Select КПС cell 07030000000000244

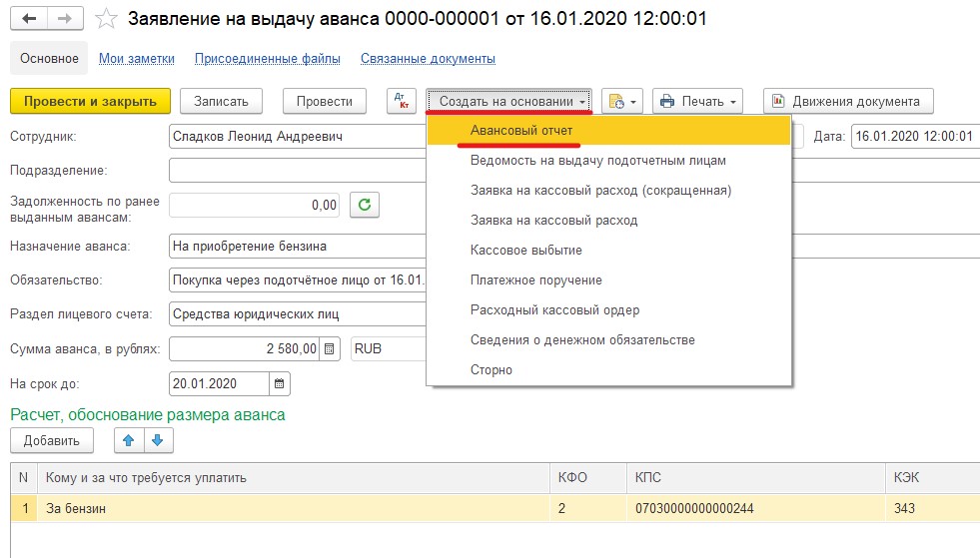tap(756, 509)
